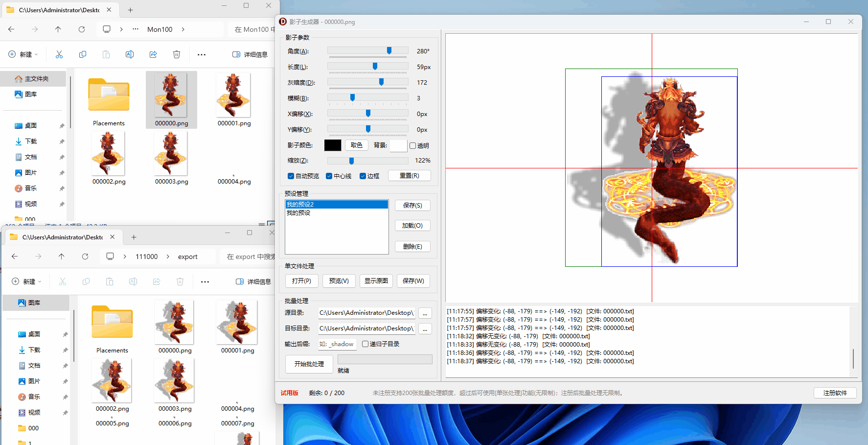Image resolution: width=868 pixels, height=445 pixels.
Task: Select 我的预设 in the preset list
Action: point(298,213)
